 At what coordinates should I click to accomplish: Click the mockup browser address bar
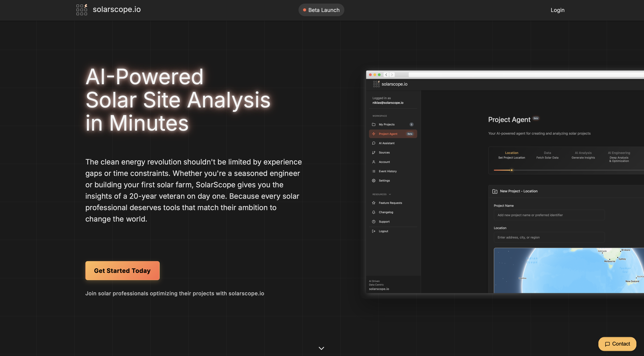click(x=526, y=75)
